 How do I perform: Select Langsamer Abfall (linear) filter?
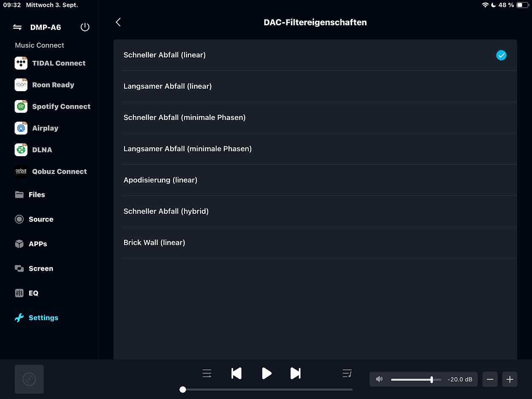pyautogui.click(x=167, y=86)
